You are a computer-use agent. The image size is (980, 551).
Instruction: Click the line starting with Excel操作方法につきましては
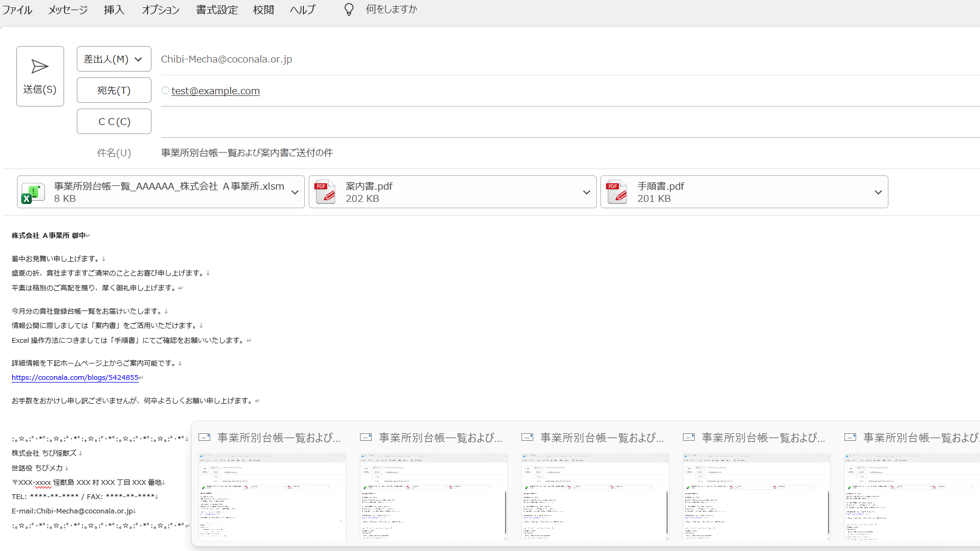(x=128, y=340)
